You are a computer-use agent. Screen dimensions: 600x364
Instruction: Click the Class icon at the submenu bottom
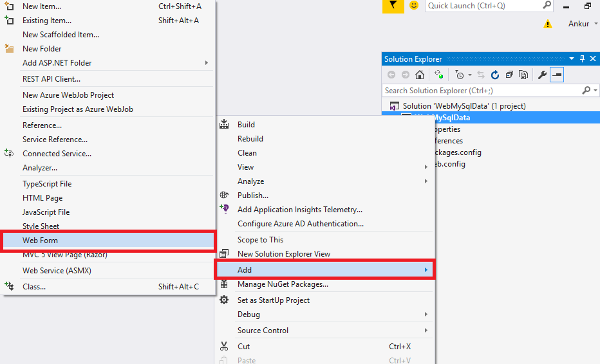pos(9,286)
